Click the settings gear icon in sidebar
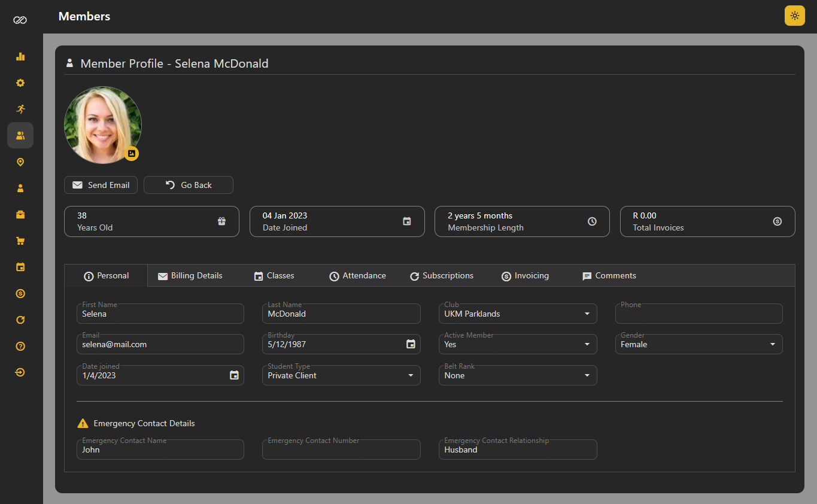The width and height of the screenshot is (817, 504). coord(20,83)
